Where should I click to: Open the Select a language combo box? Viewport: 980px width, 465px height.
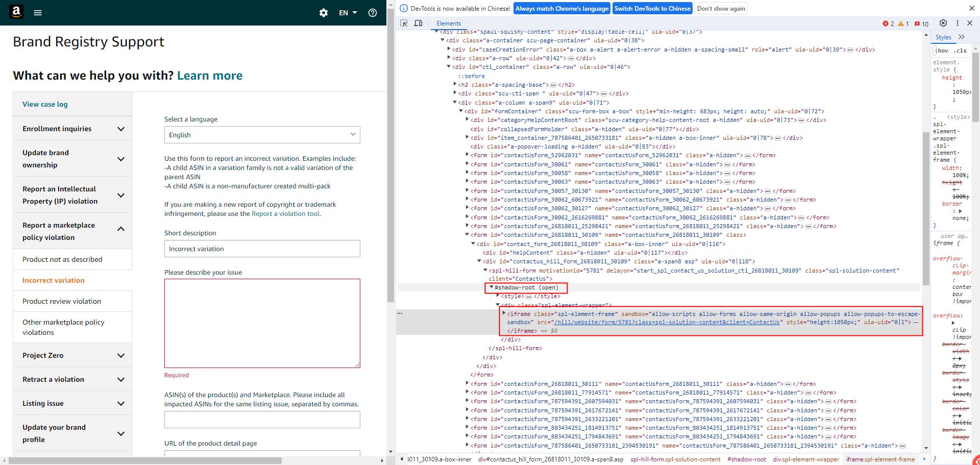(262, 135)
